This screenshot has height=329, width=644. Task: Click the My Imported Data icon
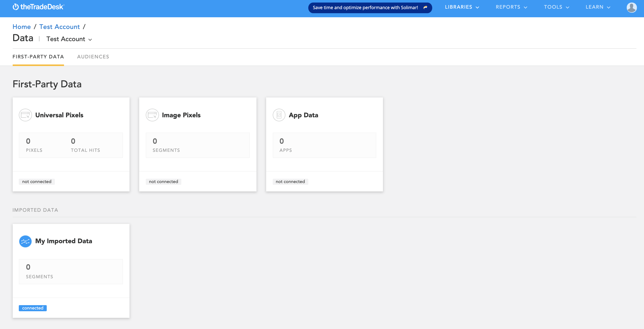coord(25,241)
